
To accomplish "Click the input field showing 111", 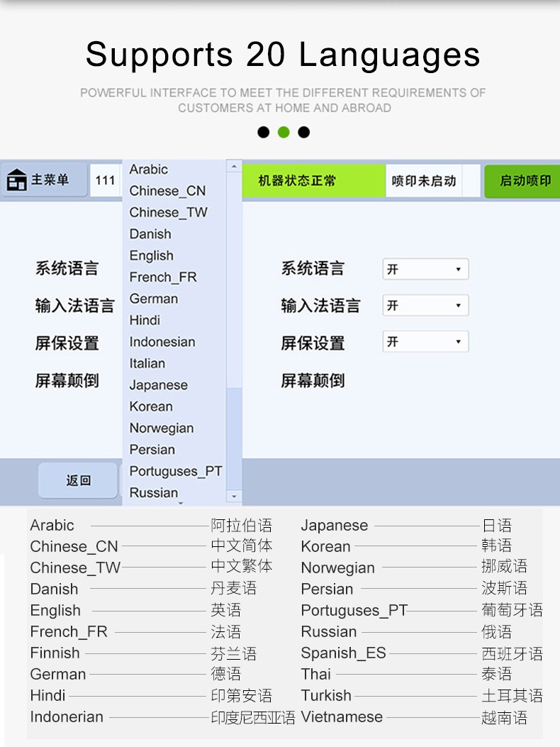I will pos(106,180).
